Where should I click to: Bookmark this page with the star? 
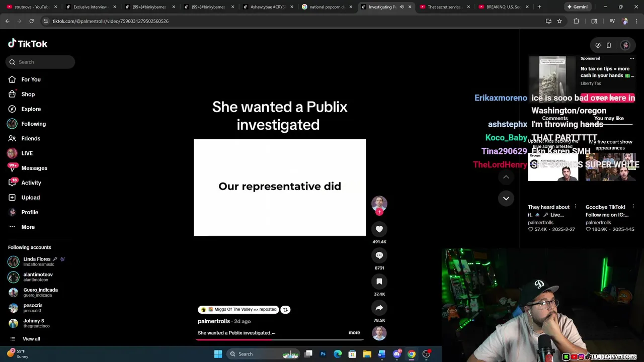pyautogui.click(x=559, y=21)
